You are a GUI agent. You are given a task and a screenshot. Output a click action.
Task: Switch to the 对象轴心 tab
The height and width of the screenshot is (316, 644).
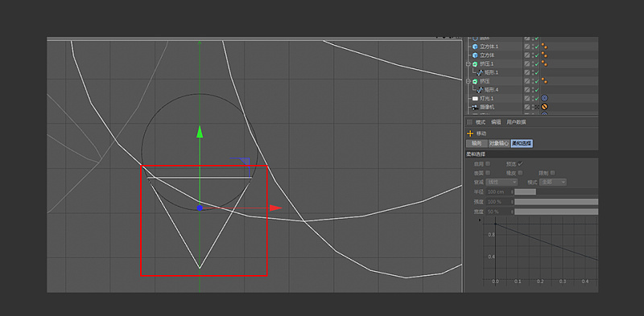[x=498, y=144]
